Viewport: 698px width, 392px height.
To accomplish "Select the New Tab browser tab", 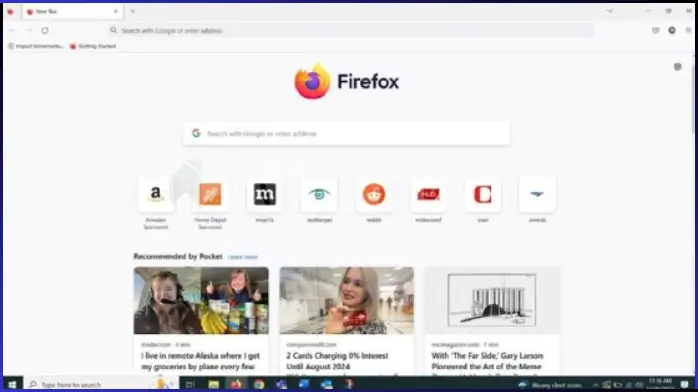I will click(x=72, y=12).
